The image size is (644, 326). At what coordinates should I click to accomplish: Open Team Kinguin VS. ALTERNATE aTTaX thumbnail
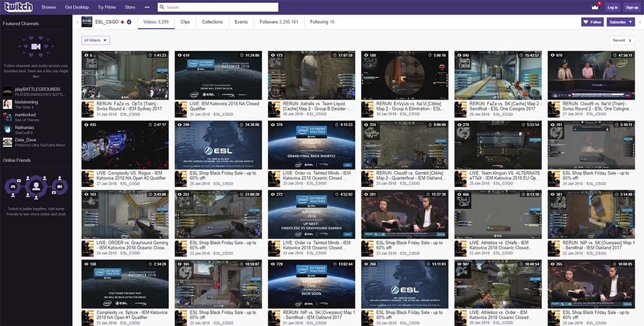(x=498, y=145)
